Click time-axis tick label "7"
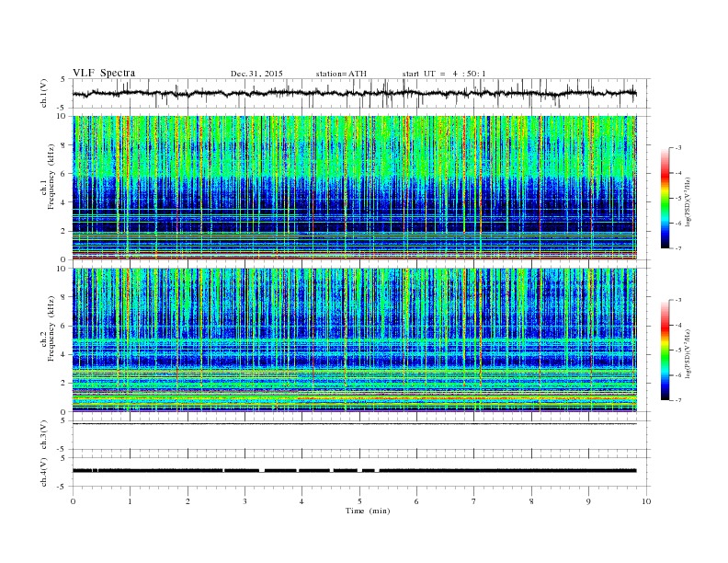 473,501
